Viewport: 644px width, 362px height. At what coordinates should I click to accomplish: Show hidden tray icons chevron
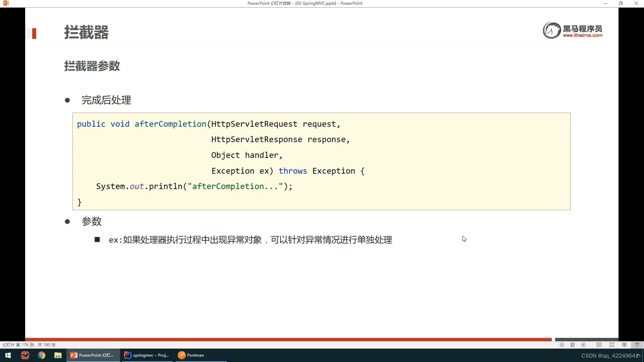click(639, 355)
